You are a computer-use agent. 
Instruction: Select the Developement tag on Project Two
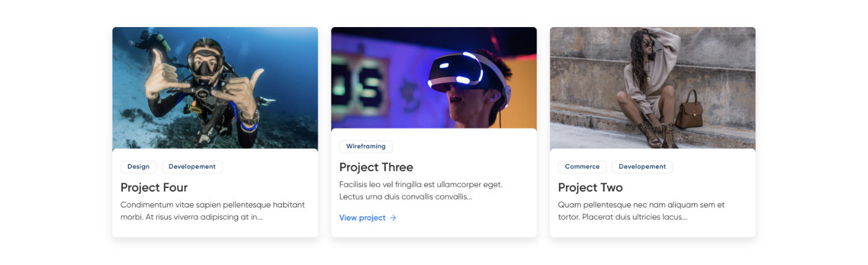point(643,167)
